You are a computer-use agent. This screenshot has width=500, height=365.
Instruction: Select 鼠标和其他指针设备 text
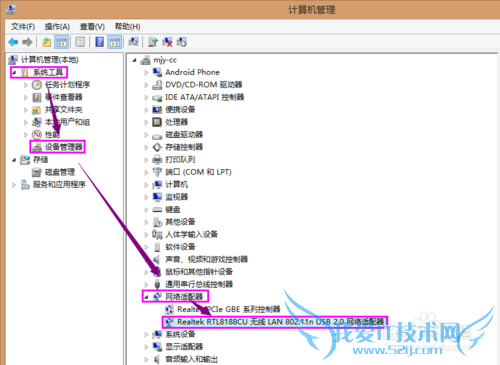tap(199, 272)
